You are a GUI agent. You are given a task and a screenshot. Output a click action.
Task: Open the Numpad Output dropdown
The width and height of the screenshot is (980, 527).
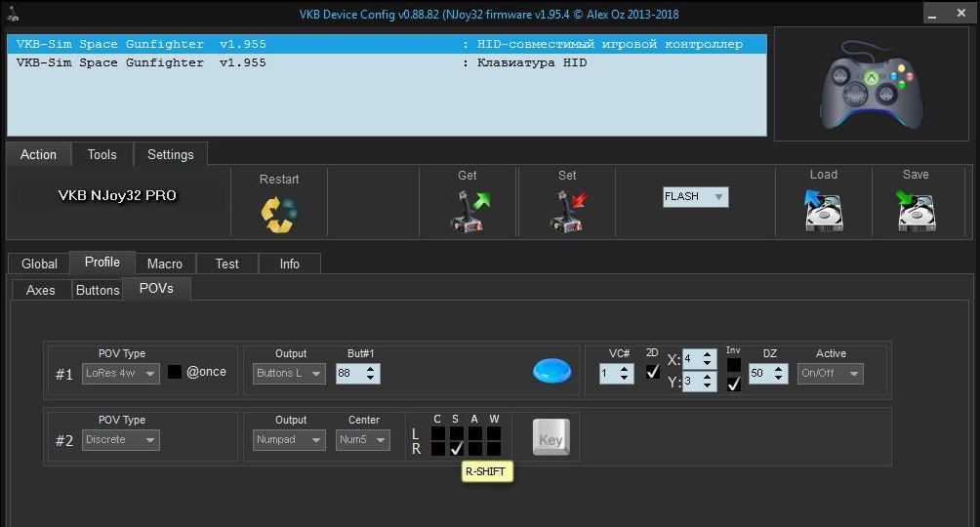pos(289,439)
